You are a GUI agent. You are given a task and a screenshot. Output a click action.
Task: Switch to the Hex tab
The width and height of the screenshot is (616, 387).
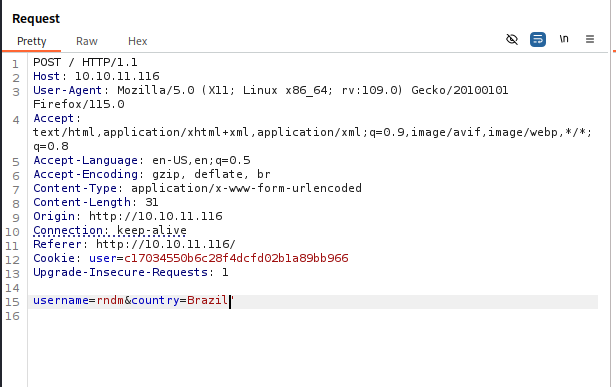[138, 41]
